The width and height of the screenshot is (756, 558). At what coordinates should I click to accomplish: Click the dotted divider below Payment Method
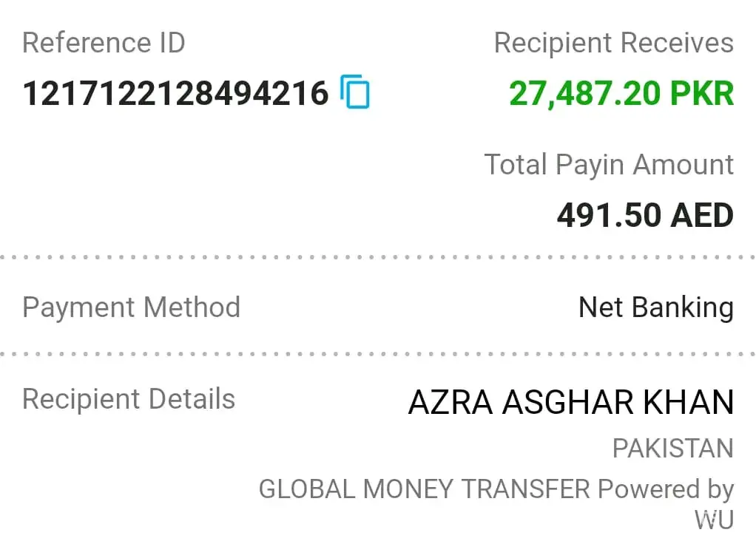click(377, 354)
